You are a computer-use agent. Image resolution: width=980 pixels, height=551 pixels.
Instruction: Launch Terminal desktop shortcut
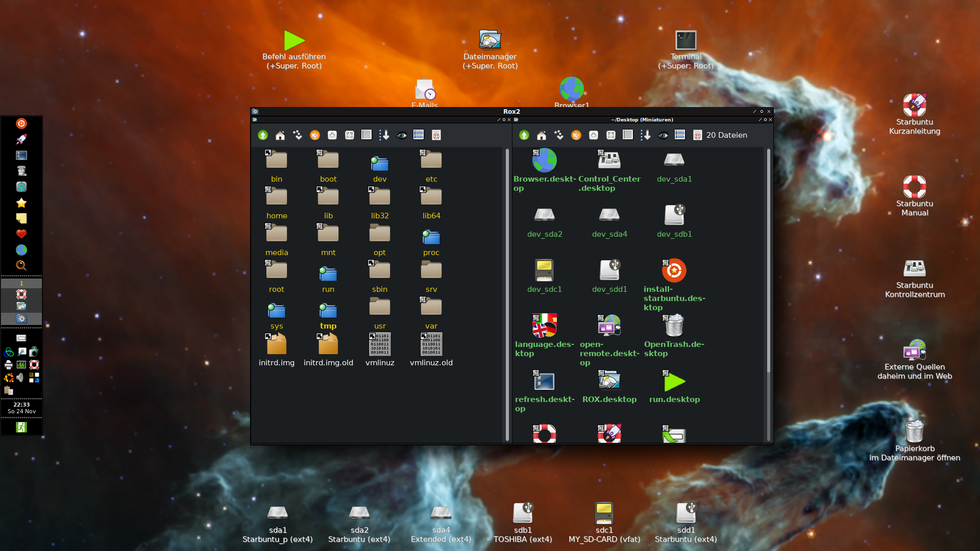pyautogui.click(x=686, y=49)
